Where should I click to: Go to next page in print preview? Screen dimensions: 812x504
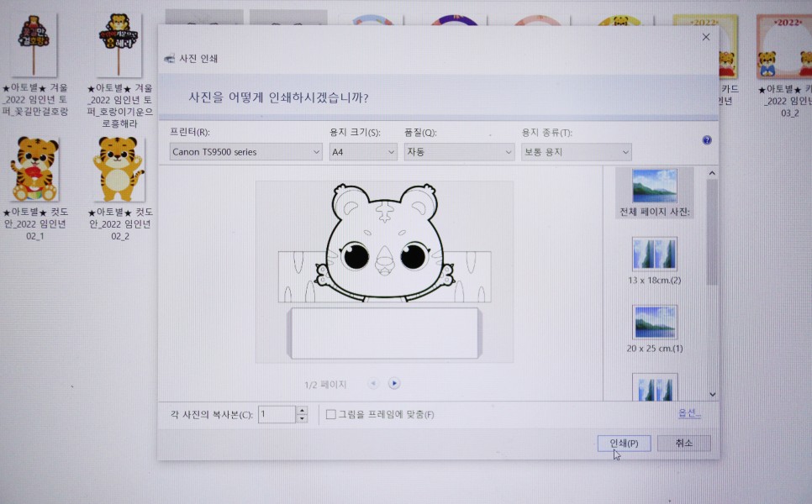[x=394, y=383]
